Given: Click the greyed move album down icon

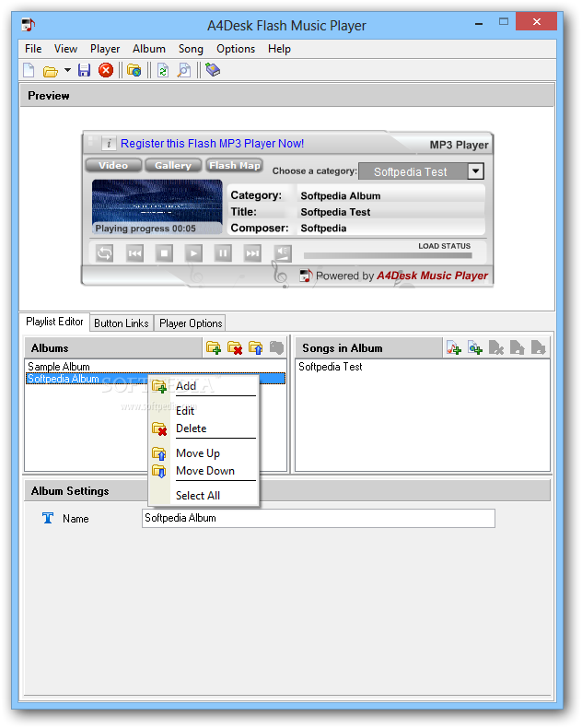Looking at the screenshot, I should (276, 347).
